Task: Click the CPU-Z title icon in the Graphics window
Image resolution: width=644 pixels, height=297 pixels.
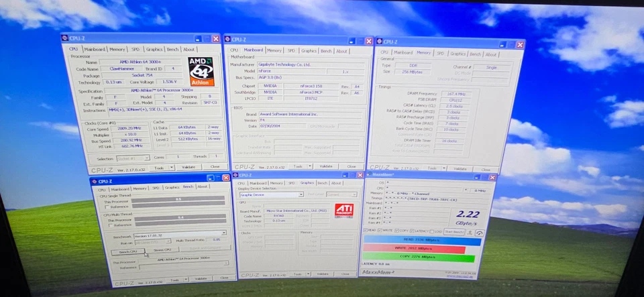Action: [x=235, y=175]
